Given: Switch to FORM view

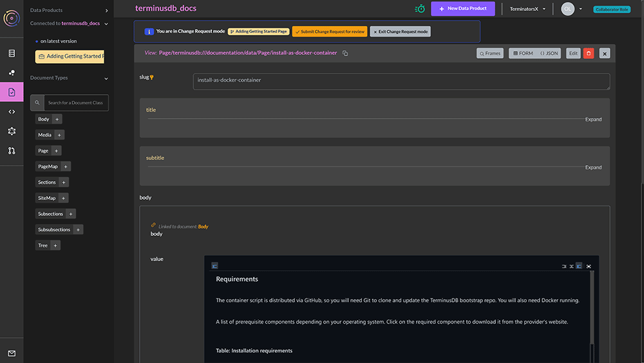Looking at the screenshot, I should coord(523,54).
